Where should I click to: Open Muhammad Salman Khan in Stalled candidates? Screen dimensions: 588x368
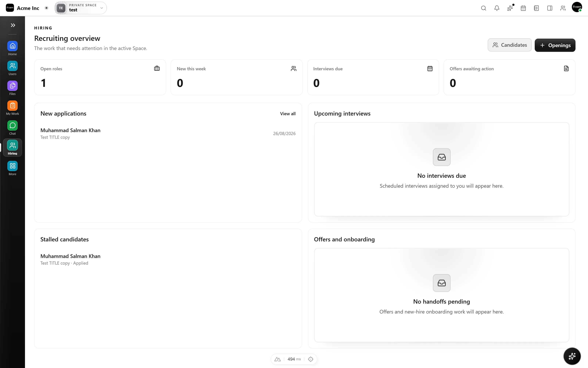[x=168, y=259]
